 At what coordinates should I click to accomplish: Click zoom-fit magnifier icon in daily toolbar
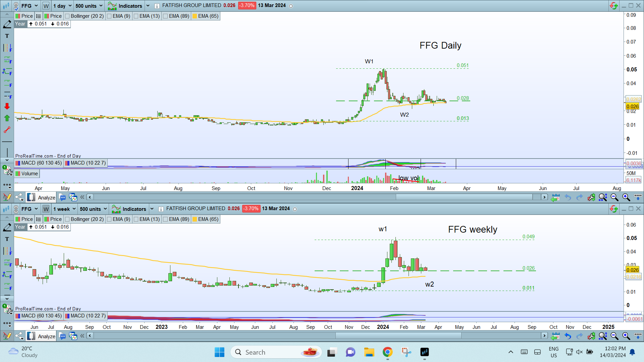point(603,197)
